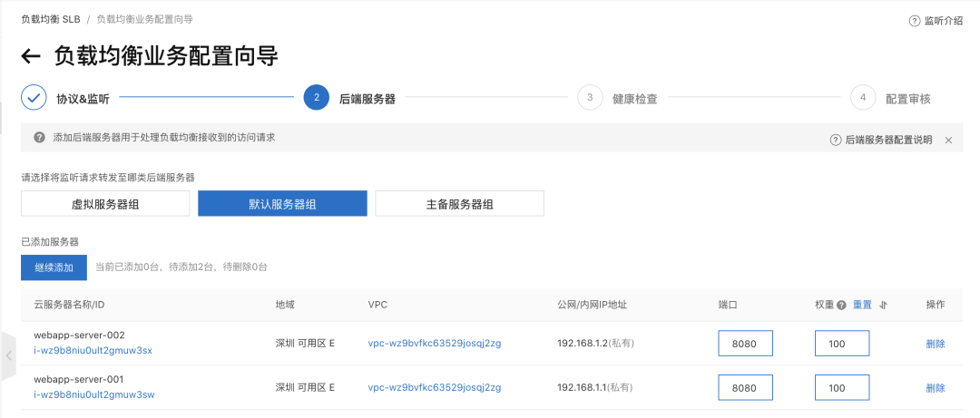Click the 地域 column header
This screenshot has width=980, height=418.
[285, 305]
